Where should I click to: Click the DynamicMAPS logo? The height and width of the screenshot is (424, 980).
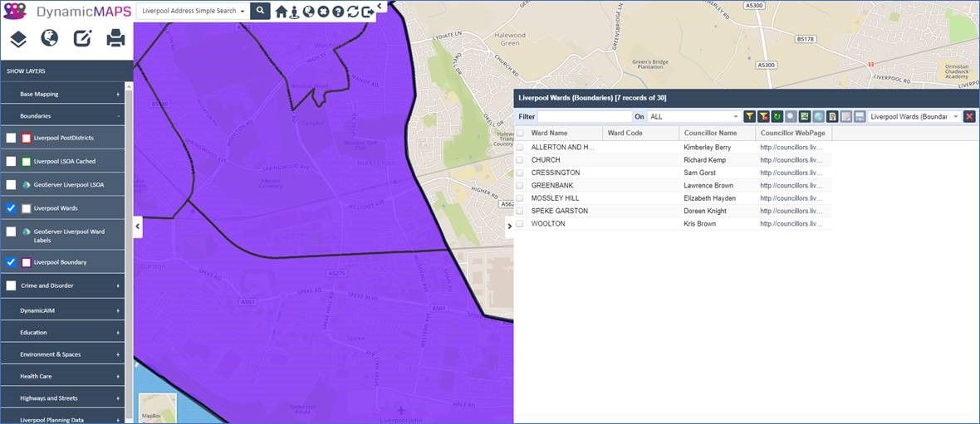[67, 12]
